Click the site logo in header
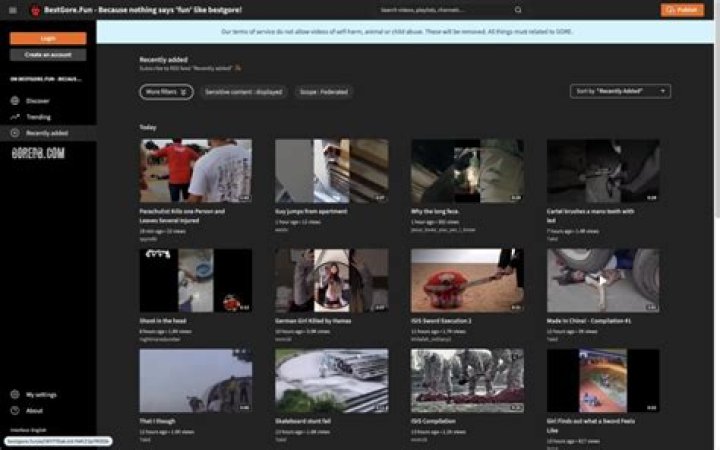 point(35,10)
